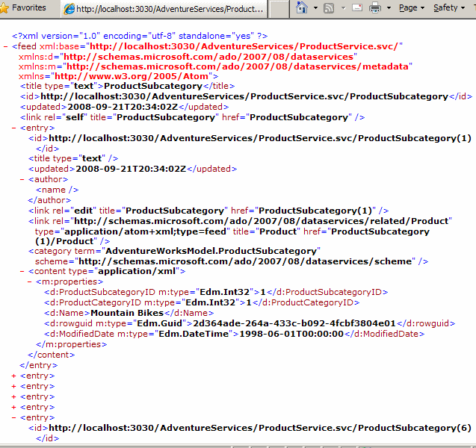The image size is (476, 448).
Task: Open the Safety menu
Action: click(447, 8)
